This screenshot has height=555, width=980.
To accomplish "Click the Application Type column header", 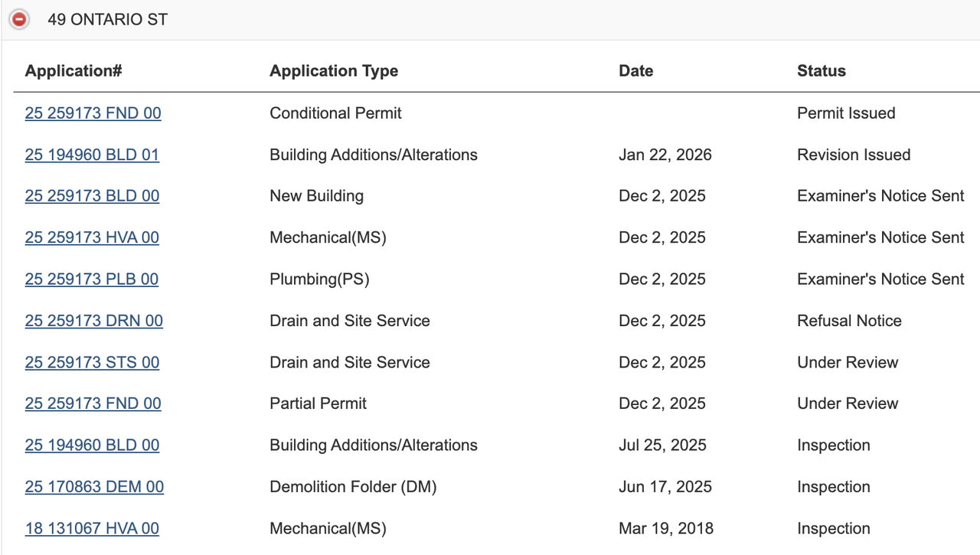I will coord(334,71).
